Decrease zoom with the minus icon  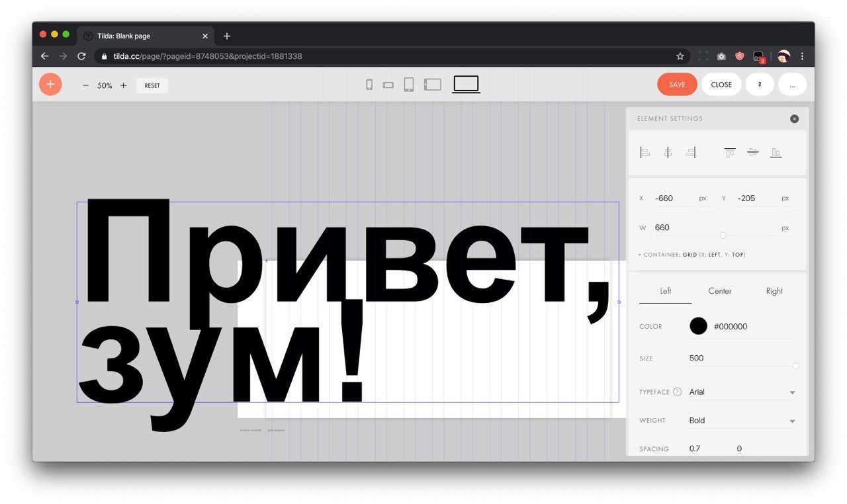coord(86,85)
